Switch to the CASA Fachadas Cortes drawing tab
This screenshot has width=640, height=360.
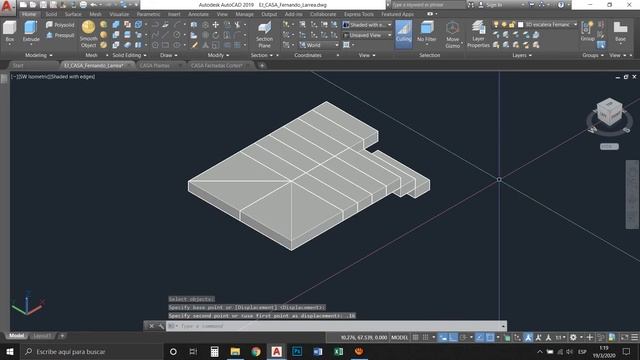tap(217, 65)
